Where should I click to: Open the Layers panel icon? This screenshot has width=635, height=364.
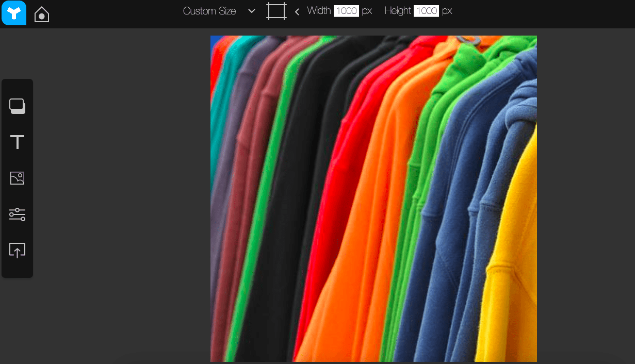pos(18,106)
